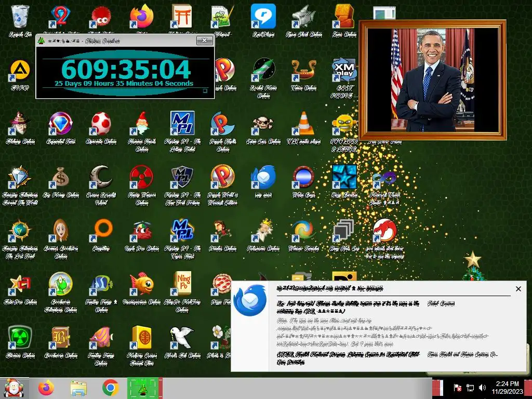
Task: Open the stacked gray windows shortcut
Action: [x=343, y=231]
